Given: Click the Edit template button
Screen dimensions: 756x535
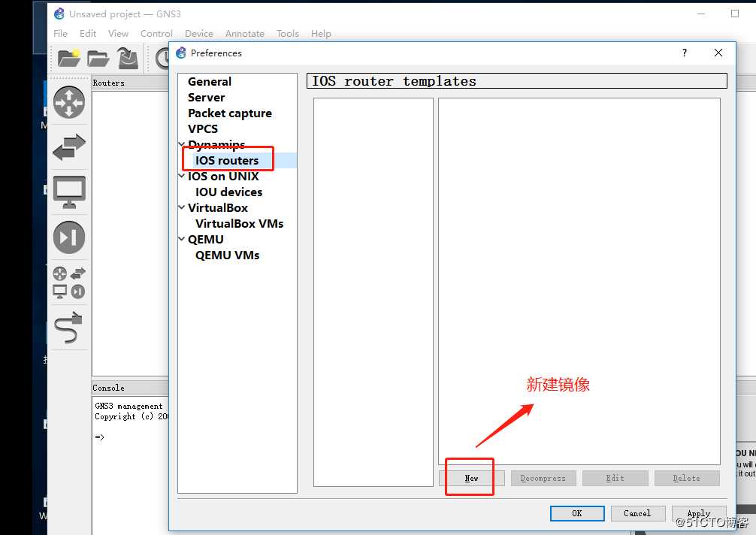Looking at the screenshot, I should point(615,478).
